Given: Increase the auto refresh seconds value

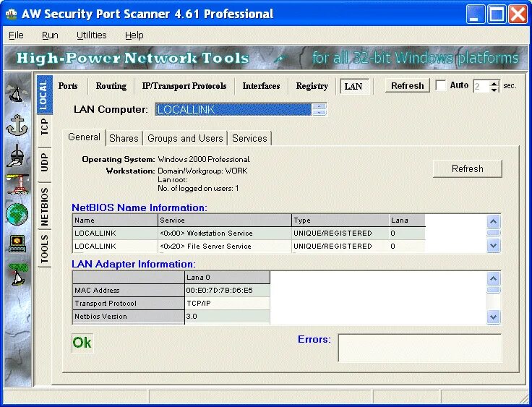Looking at the screenshot, I should point(494,83).
